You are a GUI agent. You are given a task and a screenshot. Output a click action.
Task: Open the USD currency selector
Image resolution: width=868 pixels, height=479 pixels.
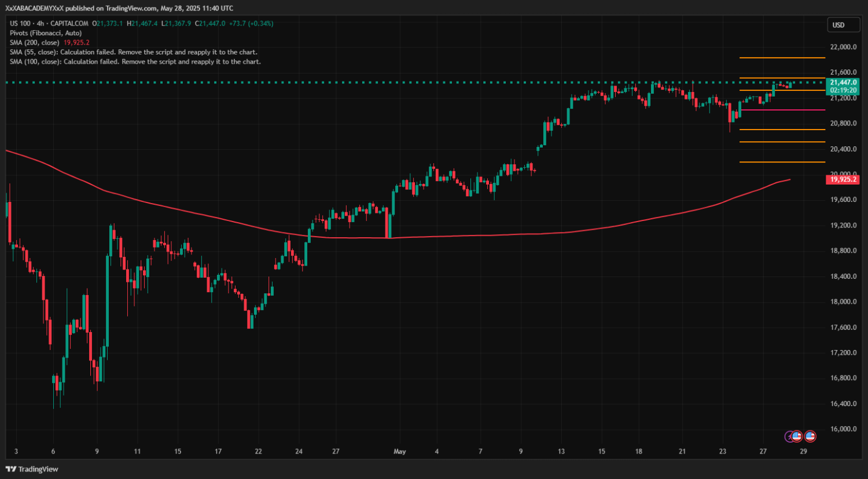pos(838,25)
